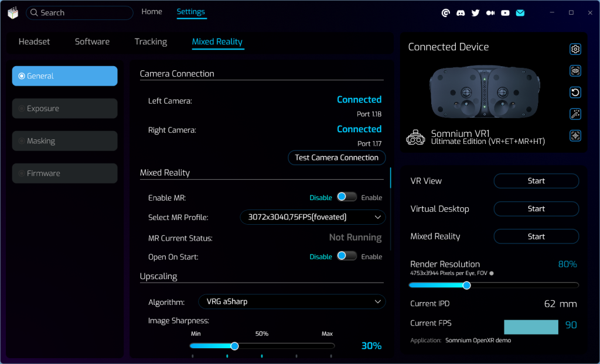Screen dimensions: 600x364
Task: Open the Headset tab
Action: pos(34,42)
